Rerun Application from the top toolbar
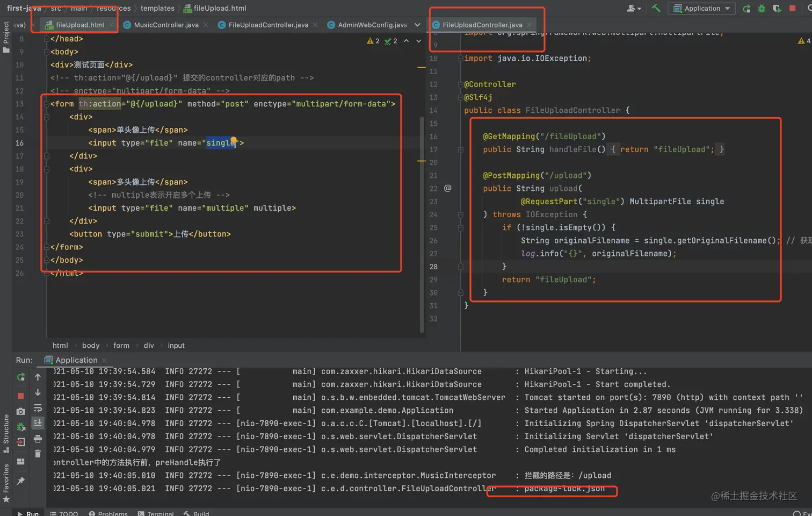 (746, 9)
